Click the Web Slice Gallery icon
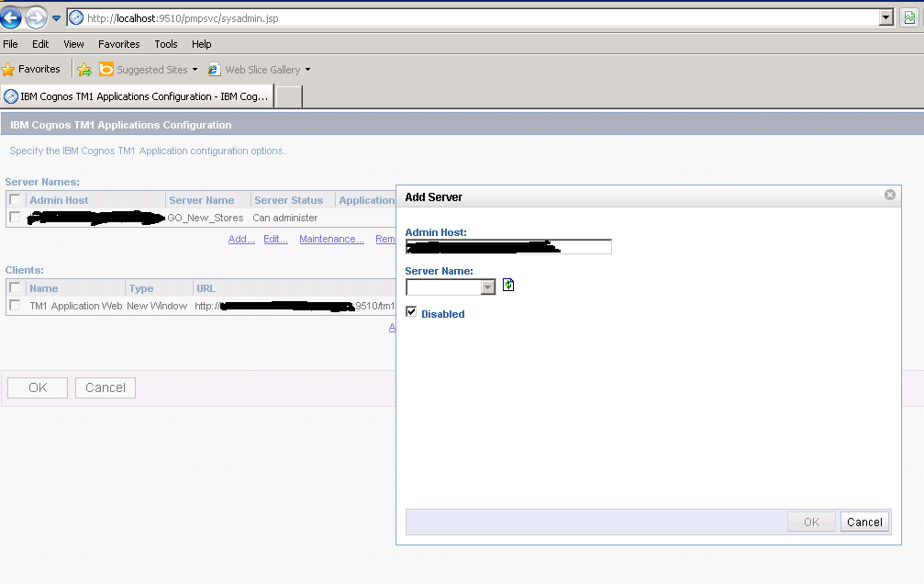This screenshot has width=924, height=584. click(x=215, y=70)
